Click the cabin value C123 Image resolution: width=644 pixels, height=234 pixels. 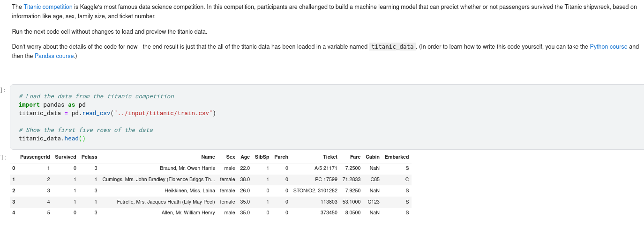coord(374,202)
